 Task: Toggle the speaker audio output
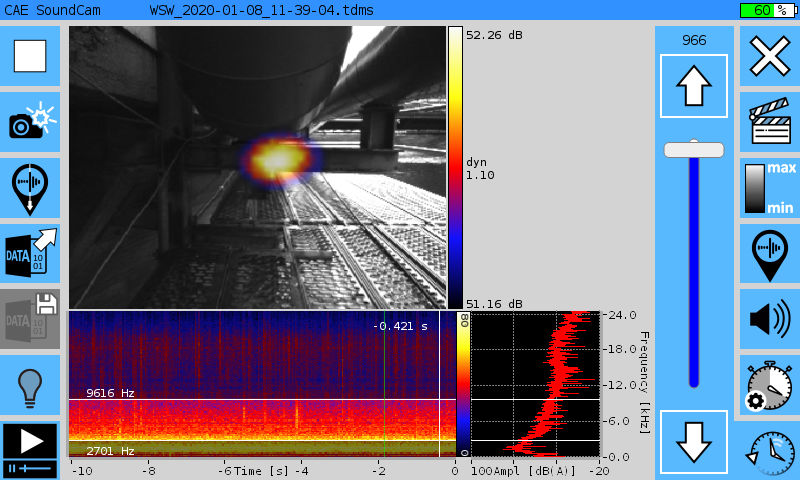(x=769, y=319)
